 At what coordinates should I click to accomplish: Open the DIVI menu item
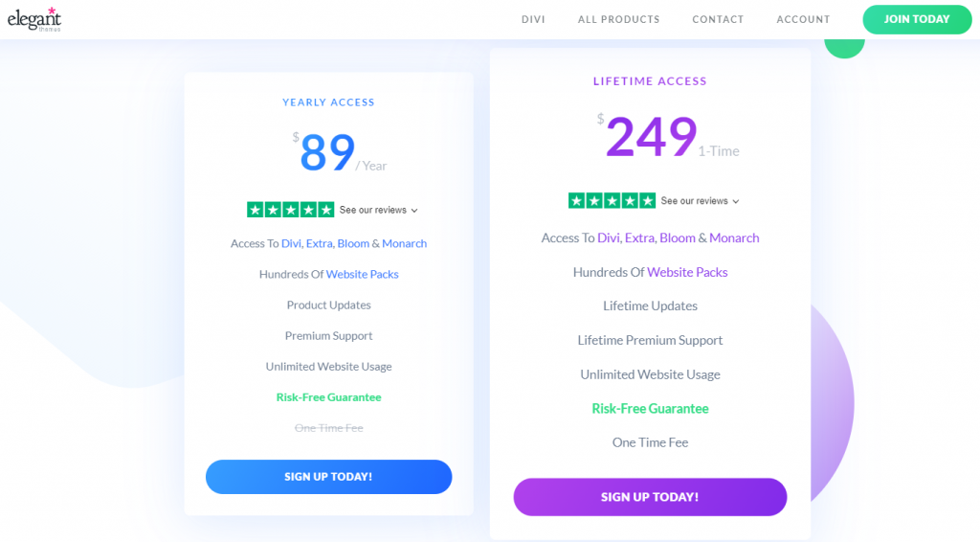pyautogui.click(x=533, y=19)
